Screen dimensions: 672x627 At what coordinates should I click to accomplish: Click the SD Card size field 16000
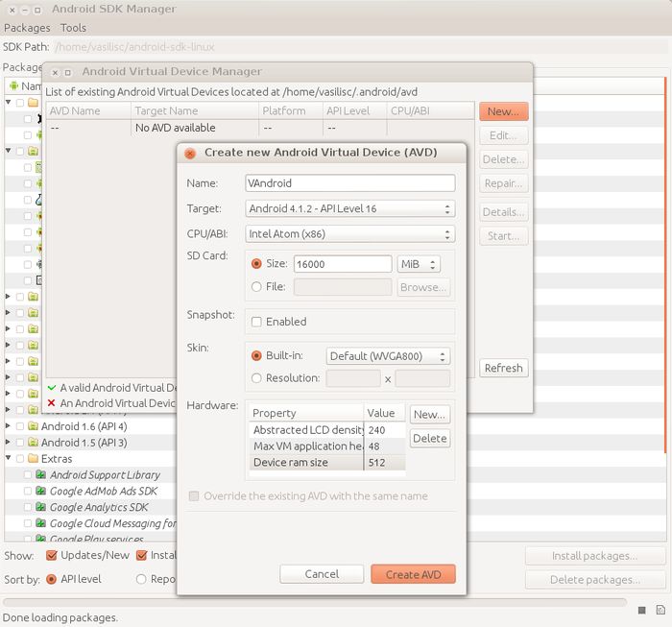[343, 264]
